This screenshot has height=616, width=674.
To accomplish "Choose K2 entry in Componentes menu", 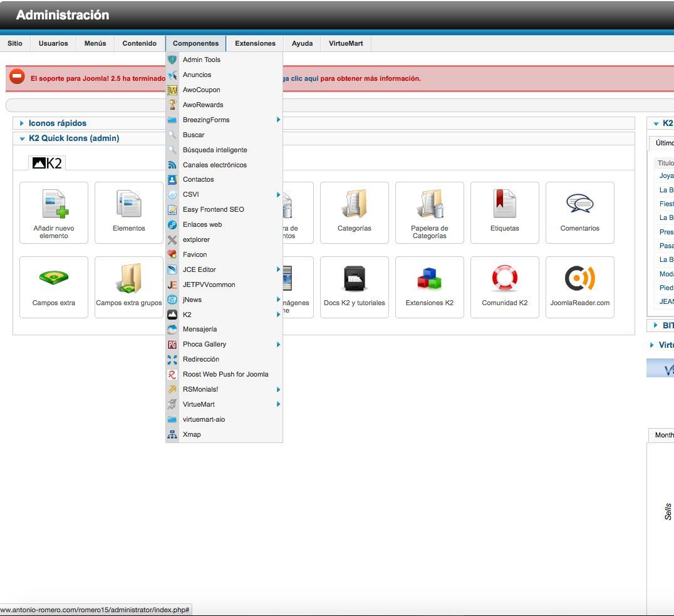I will click(x=224, y=315).
